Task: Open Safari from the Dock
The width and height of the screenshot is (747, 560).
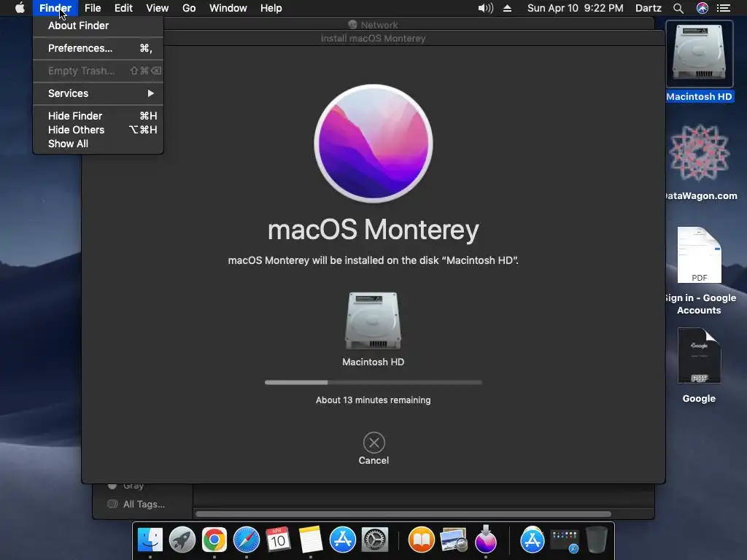Action: pyautogui.click(x=247, y=540)
